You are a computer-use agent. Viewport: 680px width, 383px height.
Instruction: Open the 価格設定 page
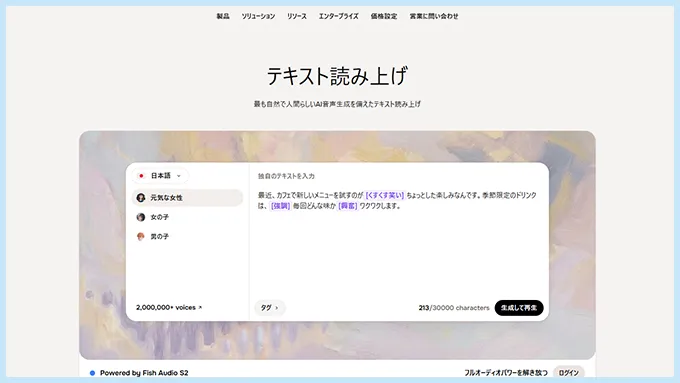[x=384, y=16]
